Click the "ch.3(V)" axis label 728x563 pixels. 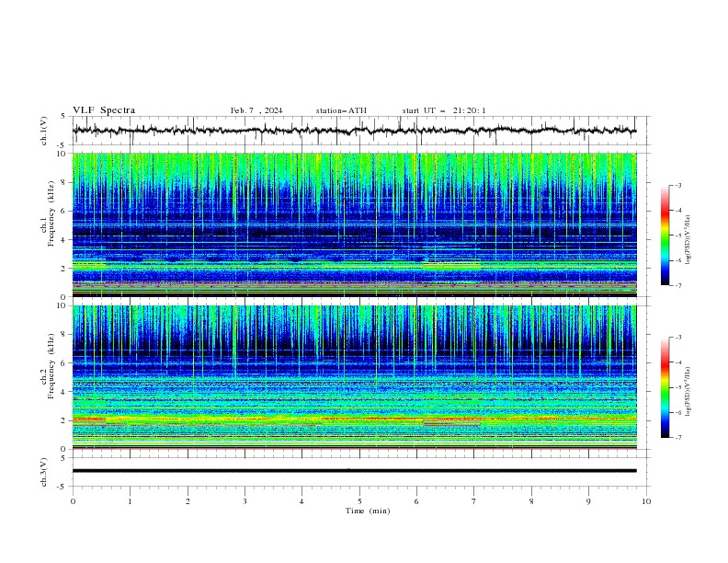[44, 472]
